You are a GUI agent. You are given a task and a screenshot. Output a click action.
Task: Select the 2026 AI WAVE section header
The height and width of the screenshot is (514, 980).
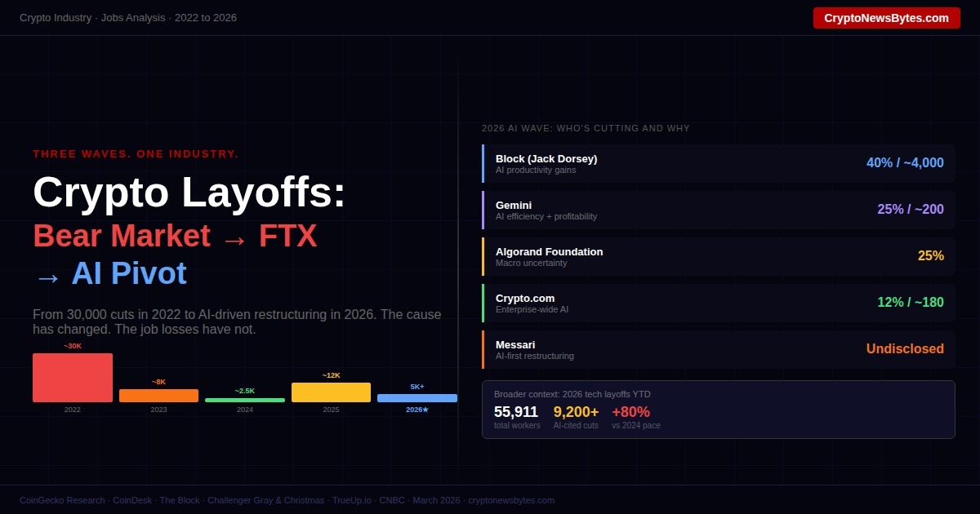click(x=586, y=128)
